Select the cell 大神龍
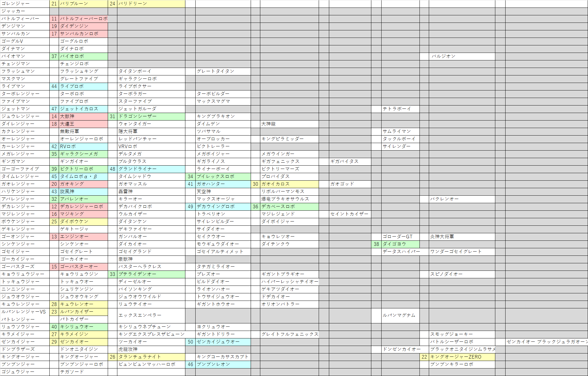Viewport: 588px width, 376px height. pos(289,124)
